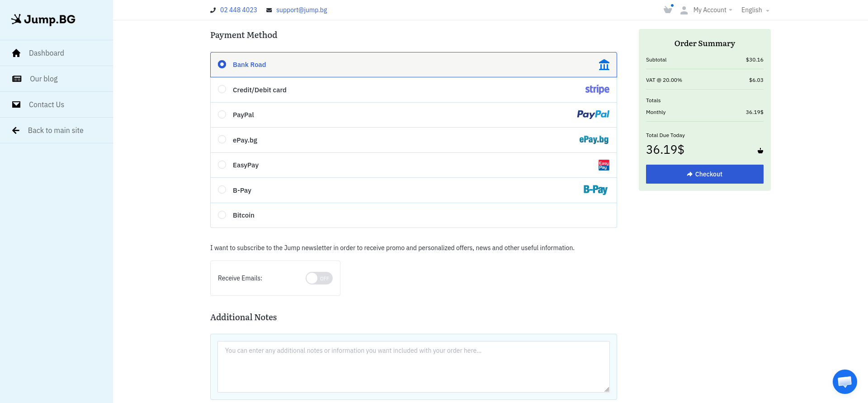Click into the Additional Notes text area
This screenshot has width=868, height=403.
413,367
